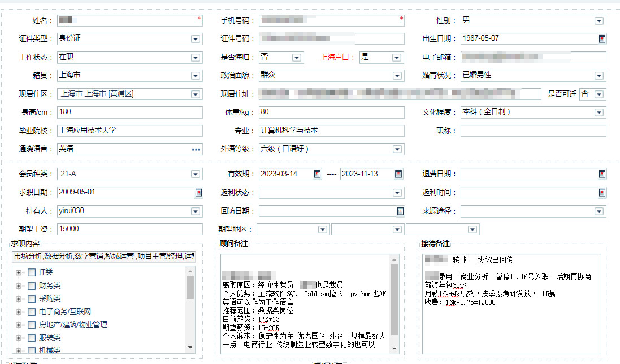This screenshot has height=364, width=620.
Task: Open calendar icon for 求职日期
Action: (x=198, y=193)
